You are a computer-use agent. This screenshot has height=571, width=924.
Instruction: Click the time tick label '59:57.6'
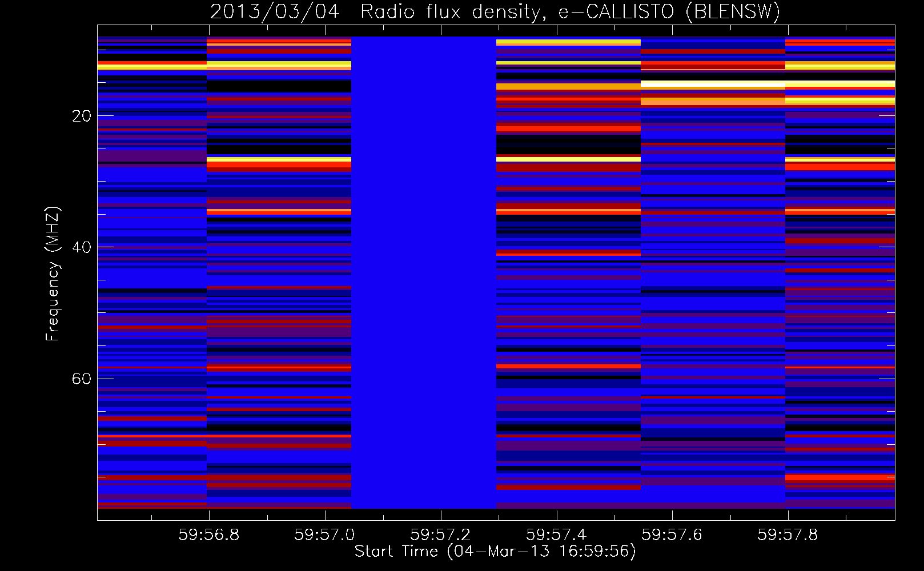(x=672, y=535)
